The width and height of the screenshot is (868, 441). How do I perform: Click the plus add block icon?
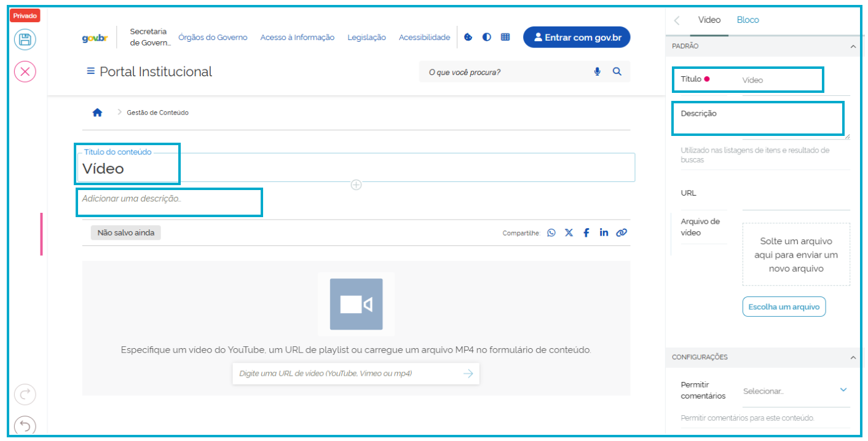point(356,185)
